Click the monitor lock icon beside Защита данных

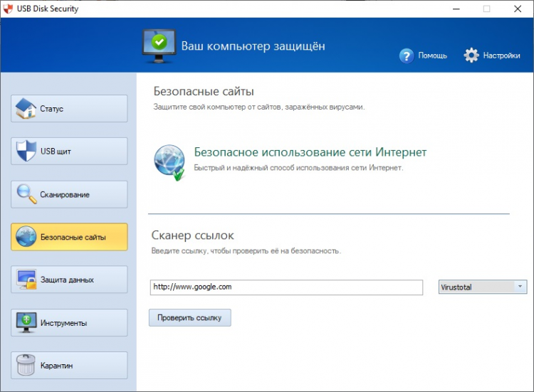click(26, 280)
